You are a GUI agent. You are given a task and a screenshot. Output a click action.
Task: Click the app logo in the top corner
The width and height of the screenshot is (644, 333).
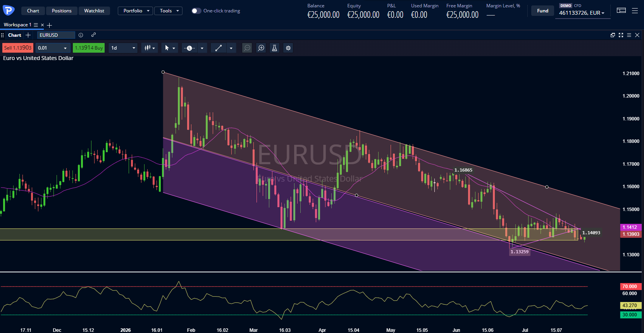click(x=9, y=10)
